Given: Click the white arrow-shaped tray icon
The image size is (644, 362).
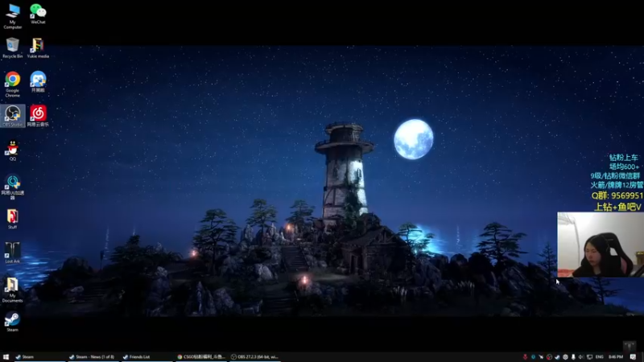Looking at the screenshot, I should coord(541,357).
